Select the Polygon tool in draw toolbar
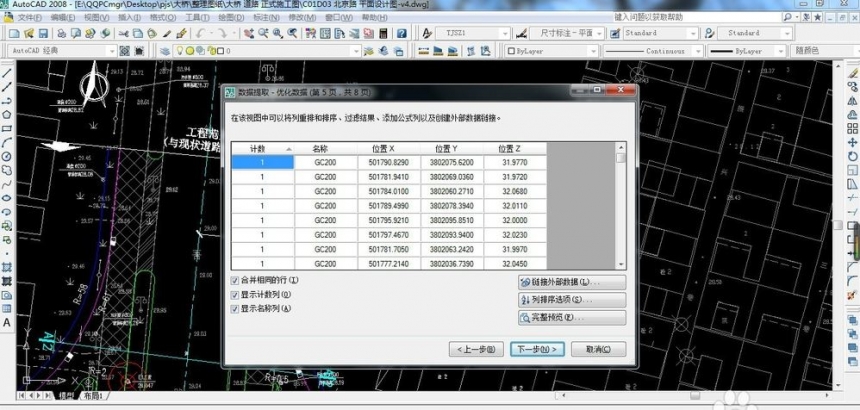This screenshot has width=860, height=410. pyautogui.click(x=7, y=115)
